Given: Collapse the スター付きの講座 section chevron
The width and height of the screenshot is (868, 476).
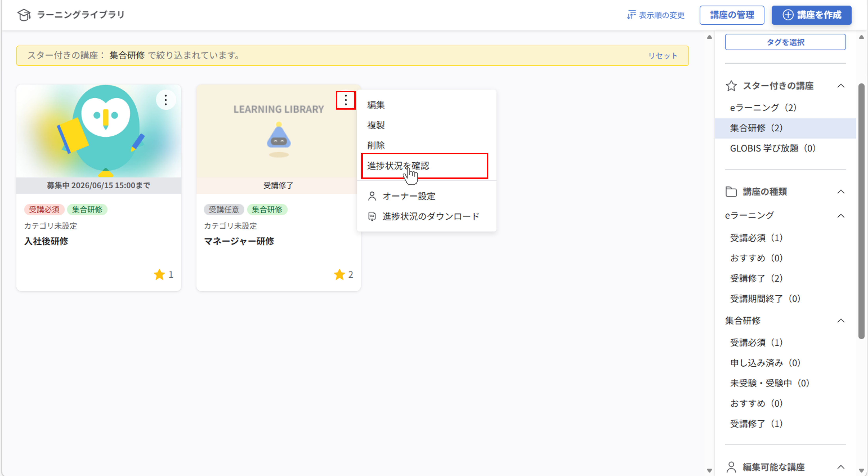Looking at the screenshot, I should point(841,86).
